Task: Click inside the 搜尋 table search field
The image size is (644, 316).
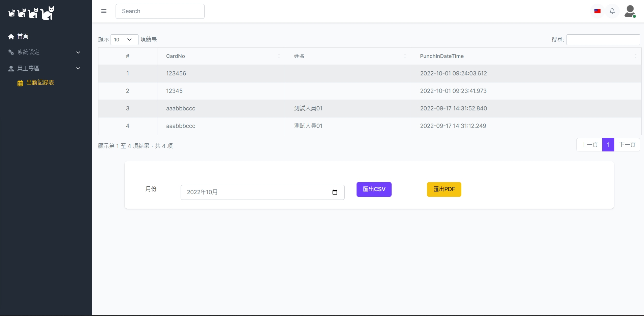Action: coord(603,39)
